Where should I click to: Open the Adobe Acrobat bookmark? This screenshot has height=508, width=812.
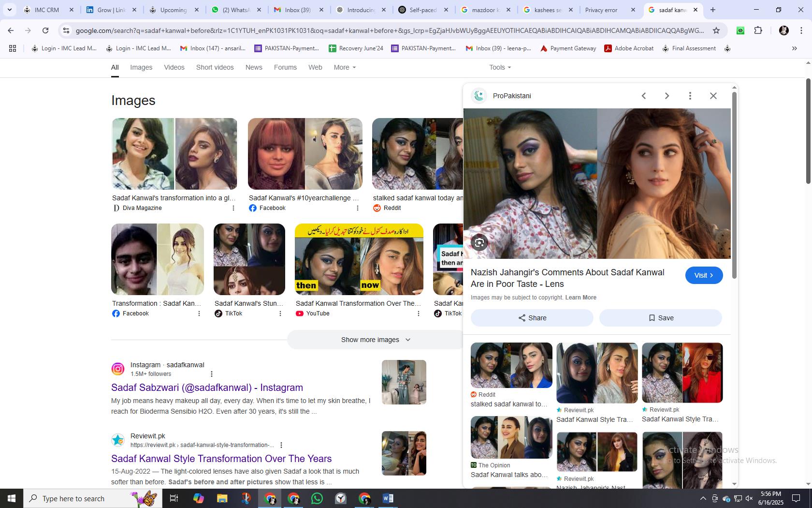click(629, 48)
